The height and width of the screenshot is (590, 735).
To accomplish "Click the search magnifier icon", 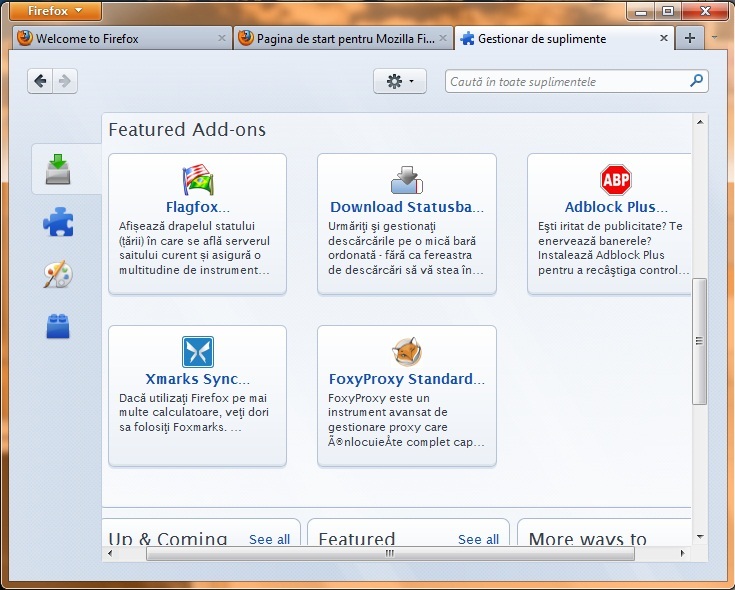I will (x=697, y=81).
